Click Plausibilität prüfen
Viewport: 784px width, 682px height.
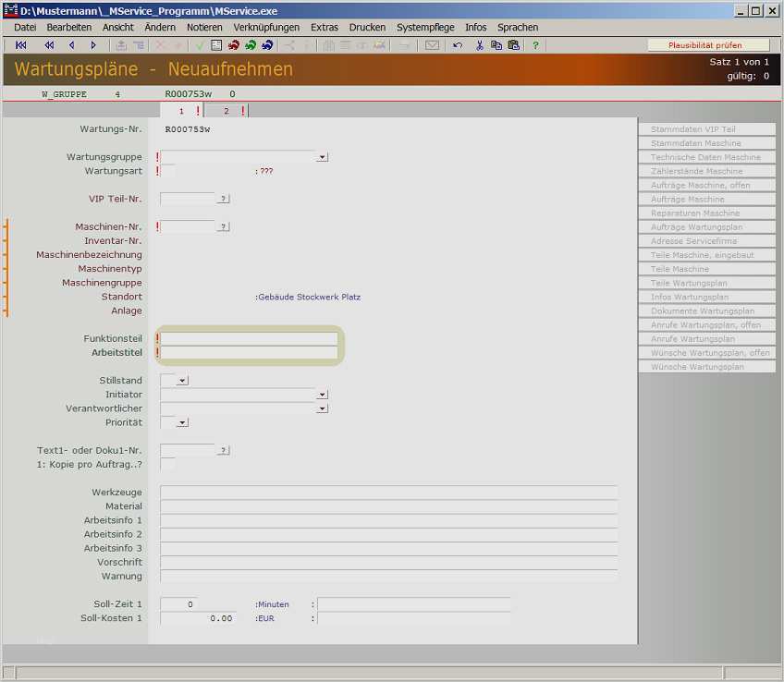pyautogui.click(x=707, y=43)
